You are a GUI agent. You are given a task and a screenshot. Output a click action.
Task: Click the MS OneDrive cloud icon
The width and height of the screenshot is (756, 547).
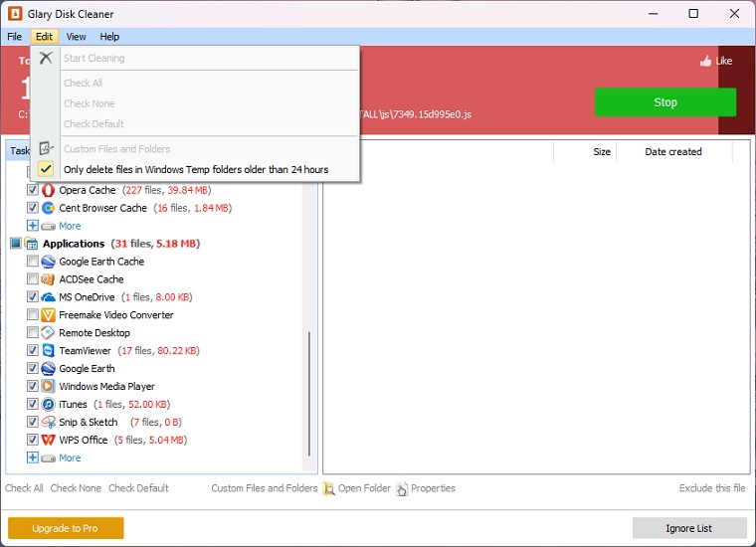(x=48, y=297)
